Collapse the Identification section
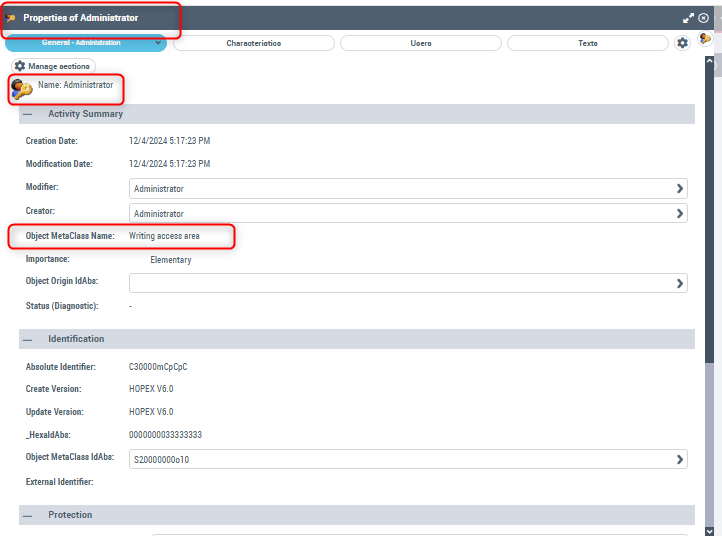This screenshot has width=722, height=536. coord(28,340)
